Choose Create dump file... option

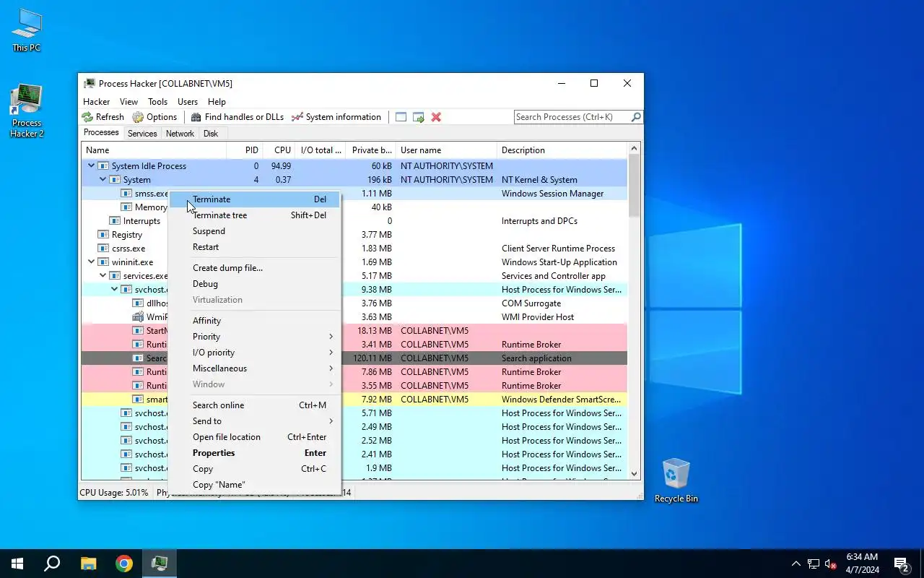254,268
